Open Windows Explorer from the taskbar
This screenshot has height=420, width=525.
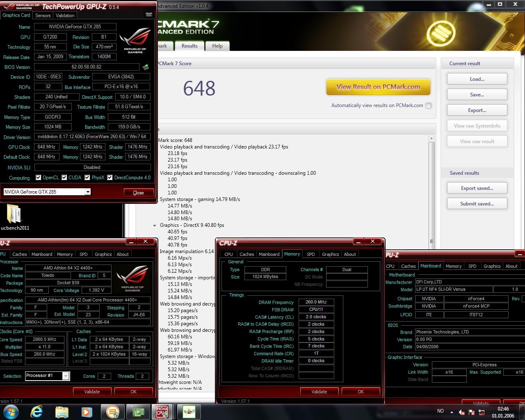point(62,411)
